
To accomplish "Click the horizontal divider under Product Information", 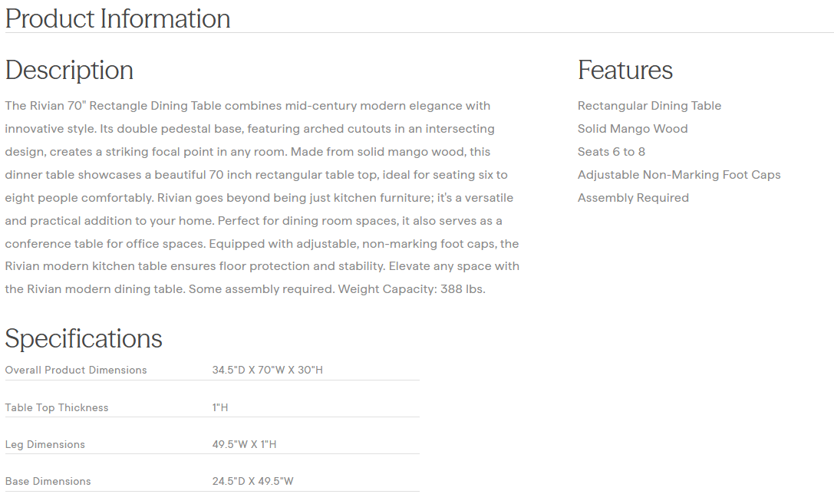I will tap(418, 33).
